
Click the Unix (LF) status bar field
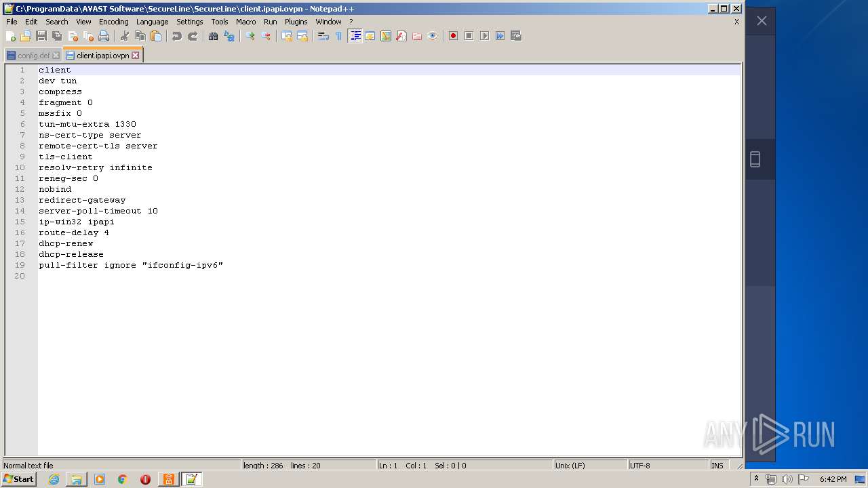tap(590, 466)
